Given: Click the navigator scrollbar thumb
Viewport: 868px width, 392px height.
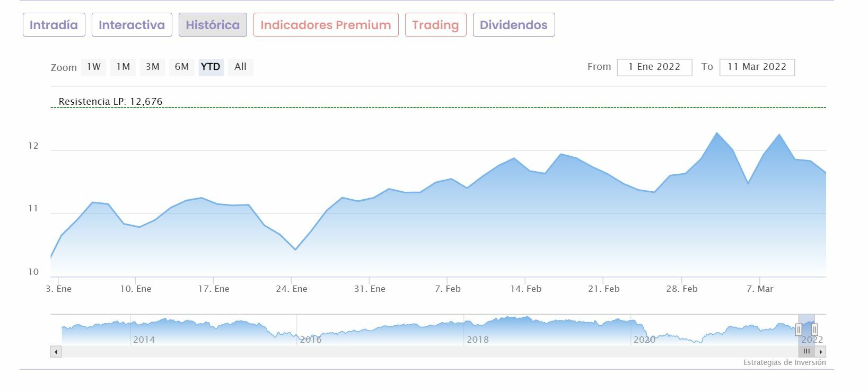Looking at the screenshot, I should tap(806, 351).
